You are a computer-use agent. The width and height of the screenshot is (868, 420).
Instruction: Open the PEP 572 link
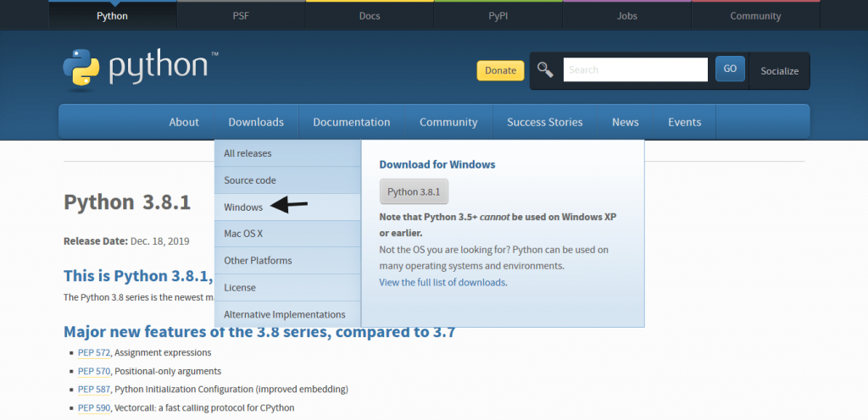point(94,352)
